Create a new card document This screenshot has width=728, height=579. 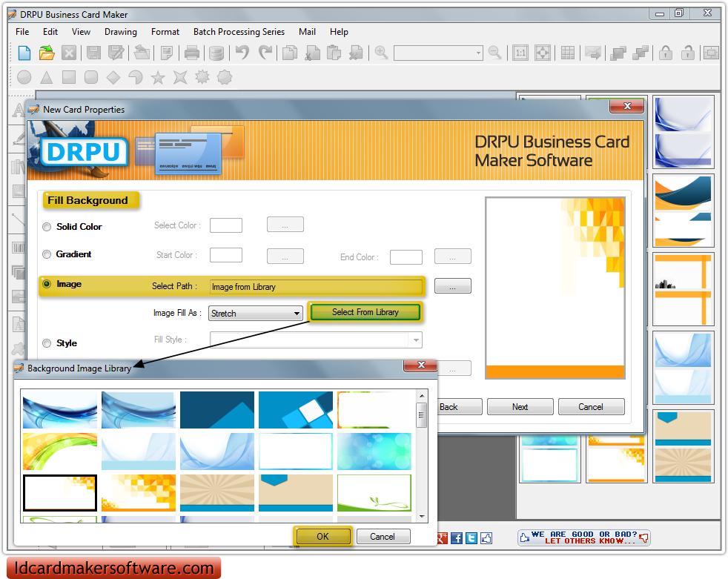[23, 53]
